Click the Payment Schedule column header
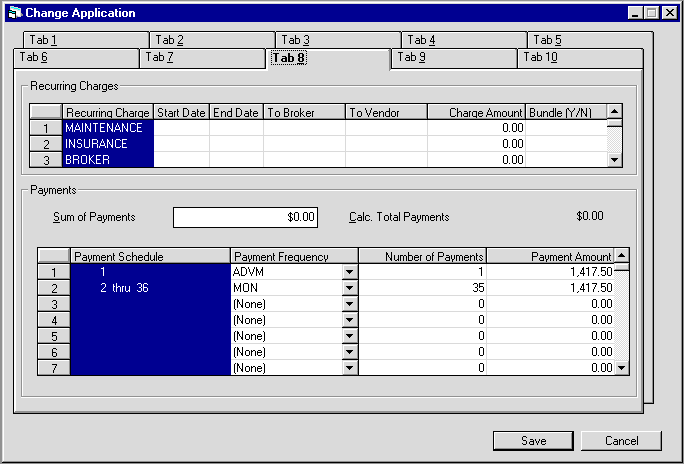Image resolution: width=684 pixels, height=464 pixels. point(150,256)
